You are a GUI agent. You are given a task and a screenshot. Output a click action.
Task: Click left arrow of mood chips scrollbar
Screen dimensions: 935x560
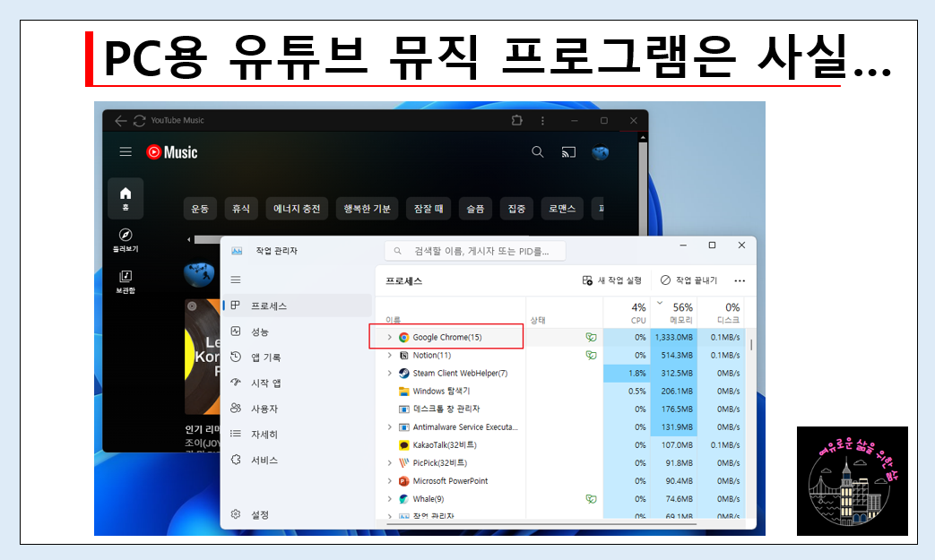coord(189,239)
